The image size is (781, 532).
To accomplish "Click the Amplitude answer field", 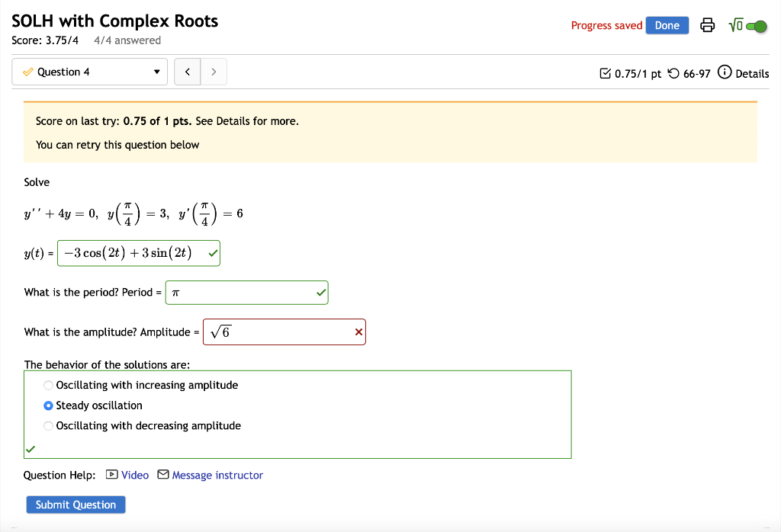I will (284, 332).
